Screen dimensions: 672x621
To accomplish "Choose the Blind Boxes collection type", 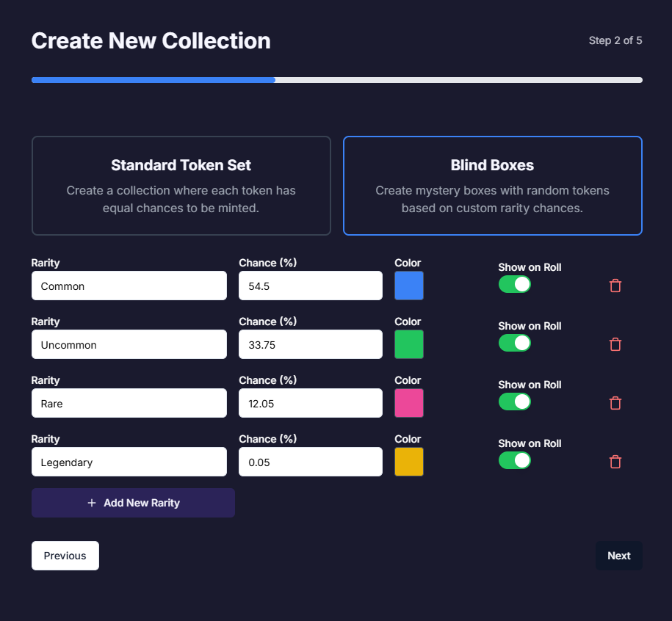I will pyautogui.click(x=492, y=186).
